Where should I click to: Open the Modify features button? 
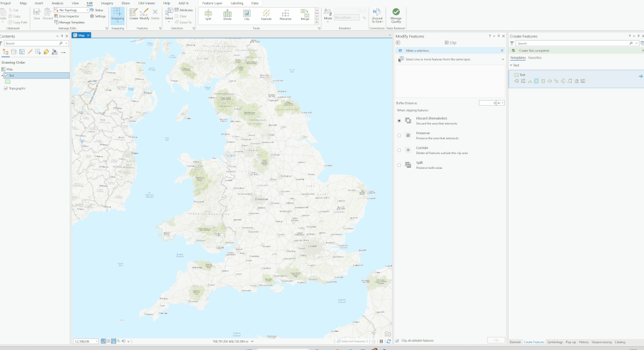tap(144, 14)
